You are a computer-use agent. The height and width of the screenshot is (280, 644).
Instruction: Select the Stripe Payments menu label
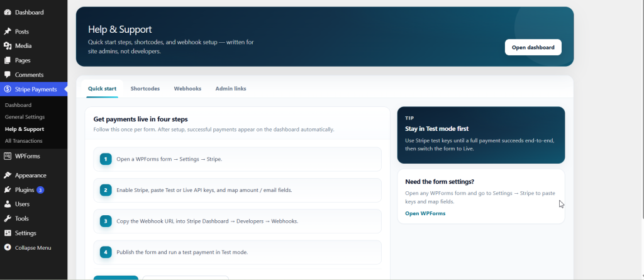tap(36, 89)
